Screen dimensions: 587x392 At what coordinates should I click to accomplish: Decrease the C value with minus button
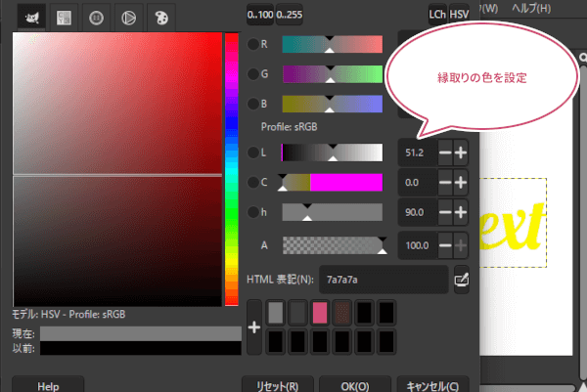(x=444, y=182)
